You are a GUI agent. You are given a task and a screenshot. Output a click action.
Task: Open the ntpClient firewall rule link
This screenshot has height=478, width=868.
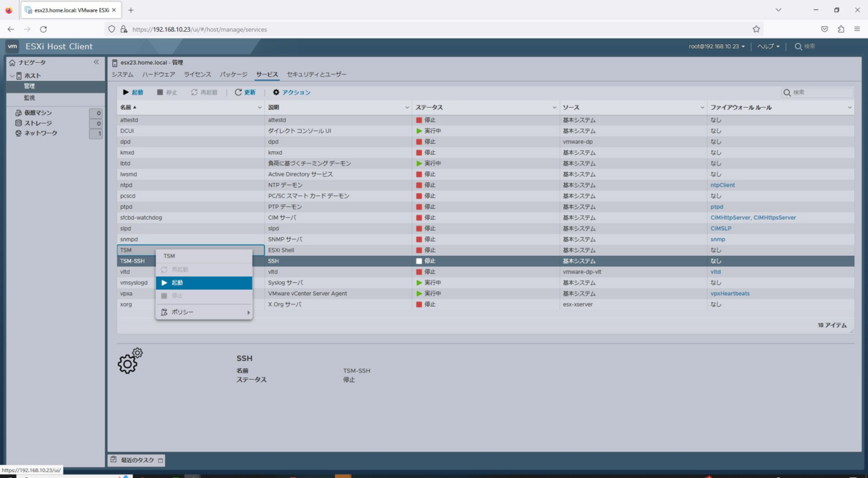tap(723, 185)
